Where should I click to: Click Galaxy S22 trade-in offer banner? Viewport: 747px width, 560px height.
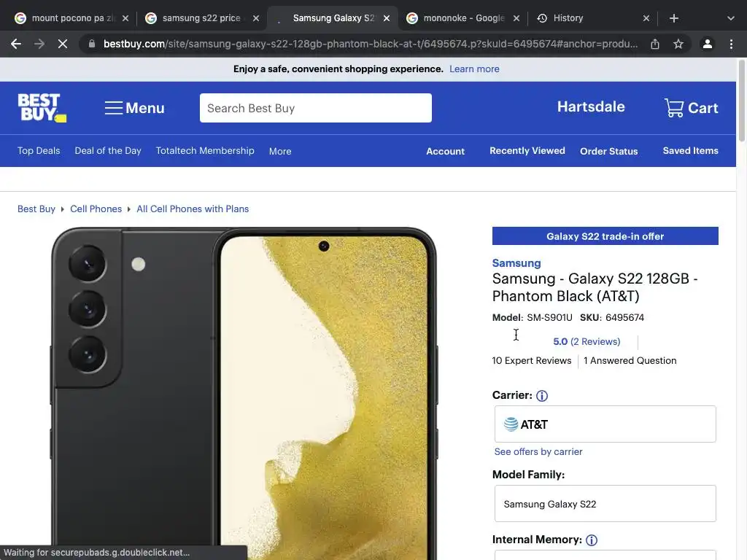point(605,236)
